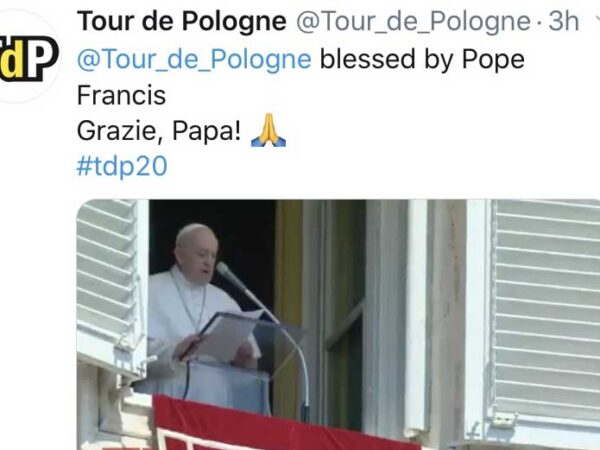The image size is (600, 450).
Task: Click the praying hands emoji
Action: tap(268, 130)
